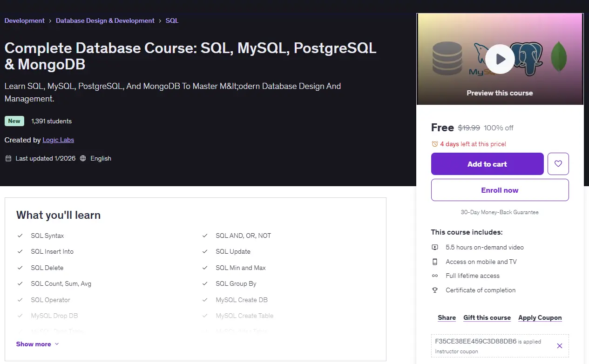
Task: Click the 5.5 hours on-demand video text
Action: pyautogui.click(x=484, y=247)
